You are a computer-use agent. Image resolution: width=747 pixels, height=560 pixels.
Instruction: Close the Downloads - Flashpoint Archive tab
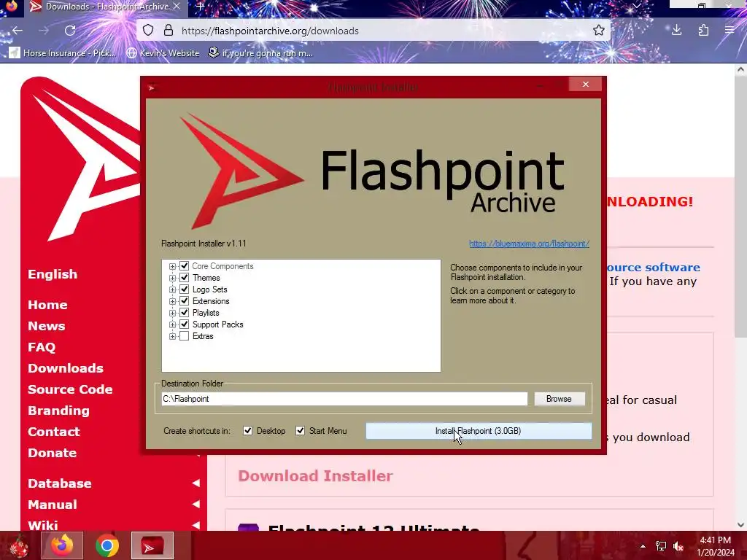pyautogui.click(x=177, y=7)
